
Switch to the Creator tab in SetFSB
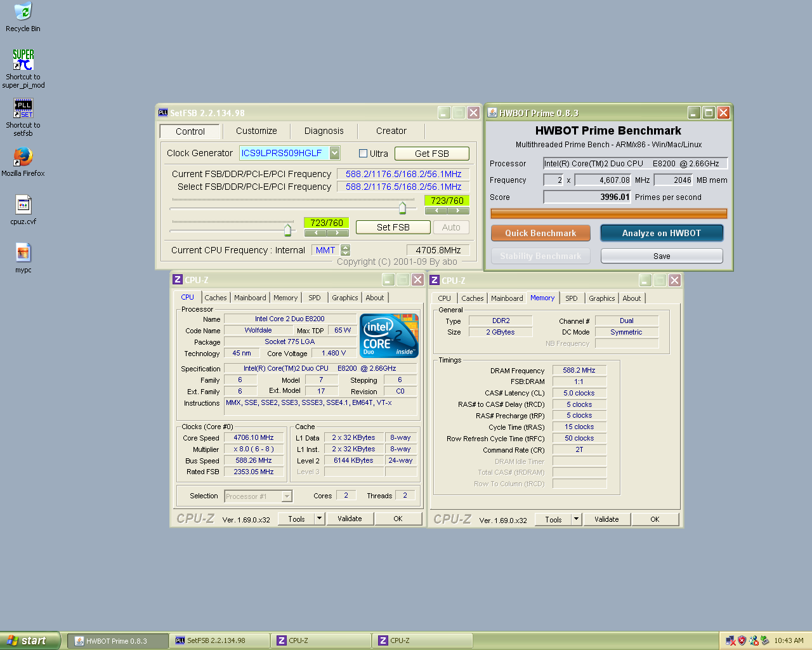[x=391, y=131]
